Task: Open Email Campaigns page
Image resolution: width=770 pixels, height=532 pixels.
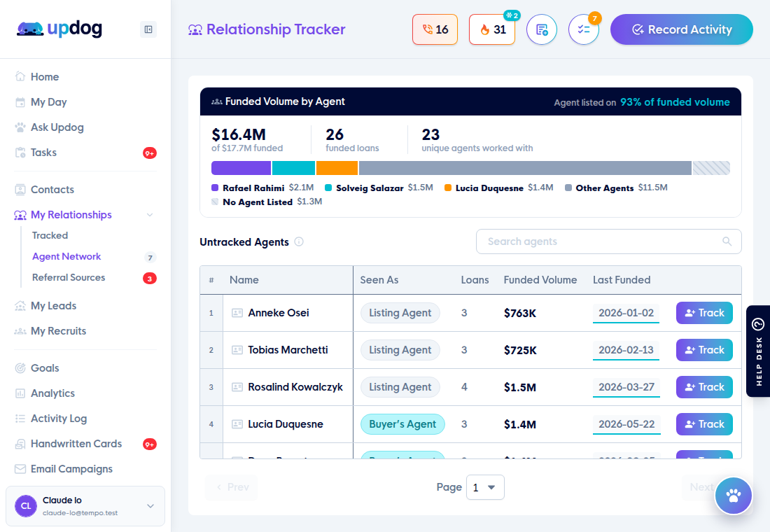Action: 71,469
